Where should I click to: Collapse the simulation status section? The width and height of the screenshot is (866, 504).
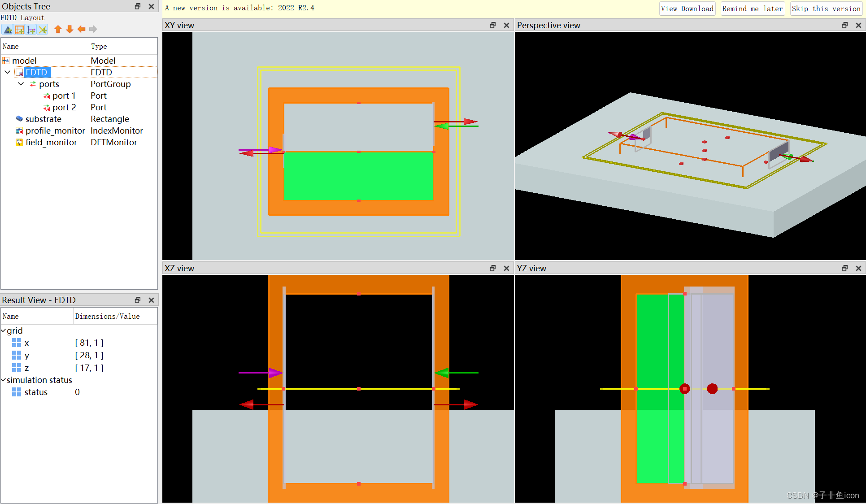coord(4,380)
